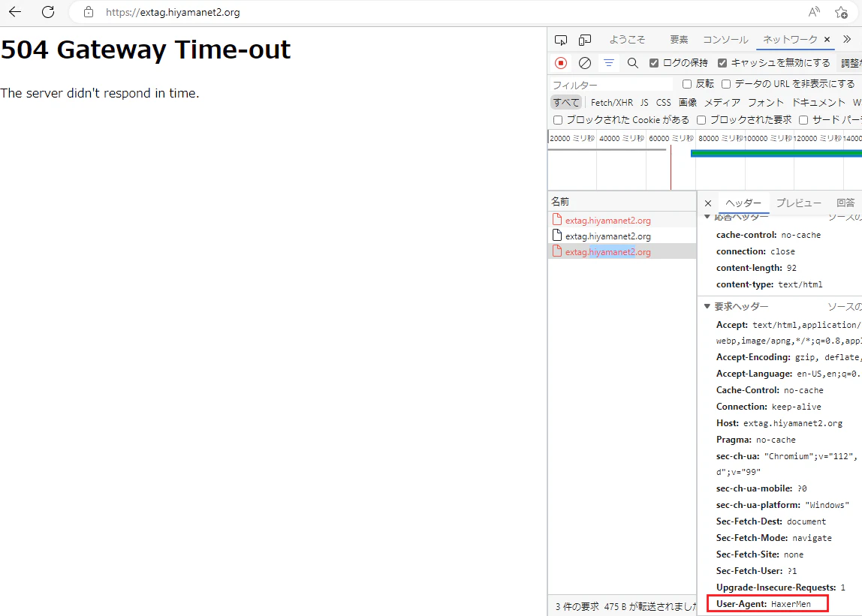The image size is (862, 616).
Task: Enable データの URL を非表示にする checkbox
Action: (725, 84)
